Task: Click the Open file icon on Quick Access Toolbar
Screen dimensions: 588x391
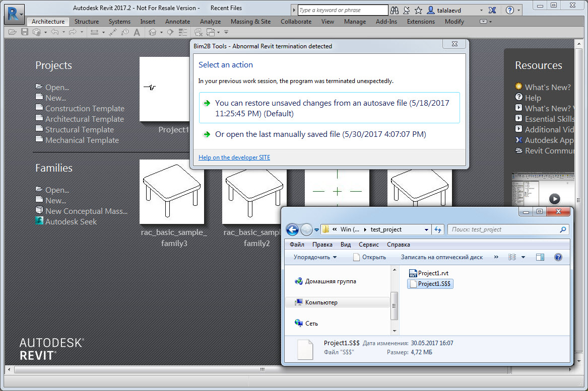Action: 12,31
